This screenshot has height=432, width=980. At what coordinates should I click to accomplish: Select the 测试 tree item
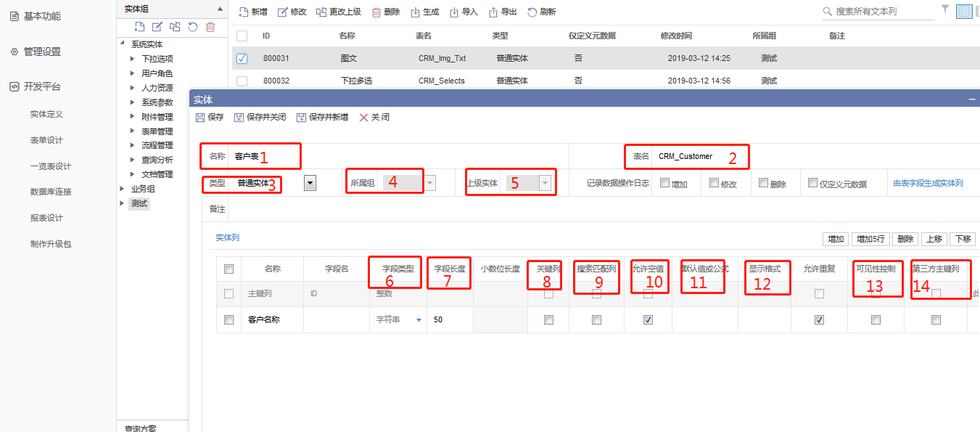[139, 203]
